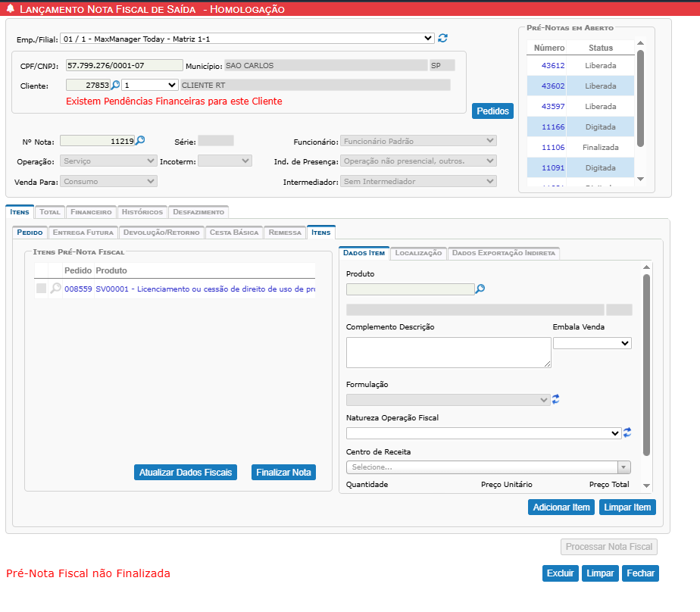Click refresh icon next to Emp./Filial dropdown
This screenshot has width=700, height=612.
[x=443, y=38]
